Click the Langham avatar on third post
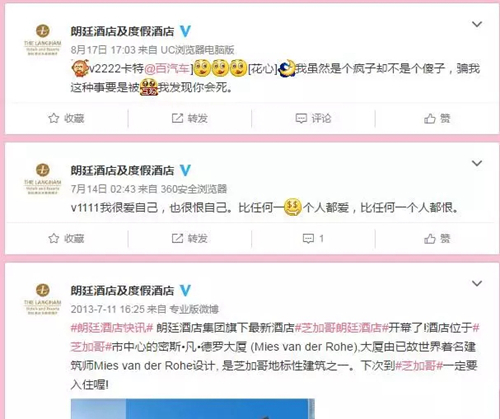 point(42,299)
